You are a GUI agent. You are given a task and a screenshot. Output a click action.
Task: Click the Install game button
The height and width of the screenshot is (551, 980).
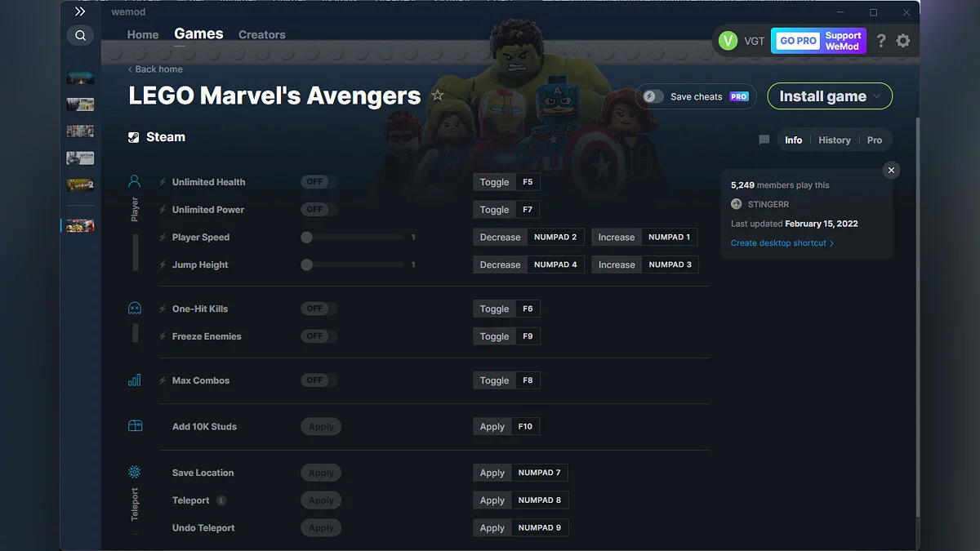830,96
